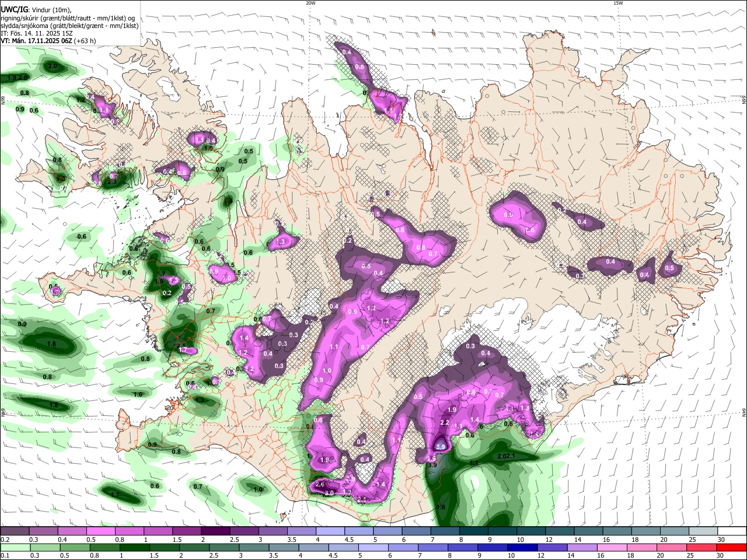Image resolution: width=747 pixels, height=560 pixels.
Task: Click the 64N latitude label on right edge
Action: [744, 412]
